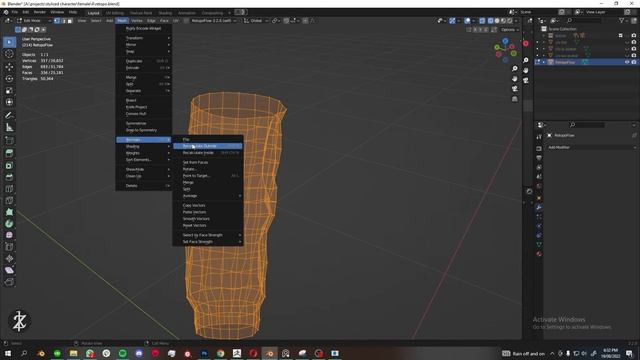Switch to material preview shading
The image size is (640, 360).
click(503, 20)
